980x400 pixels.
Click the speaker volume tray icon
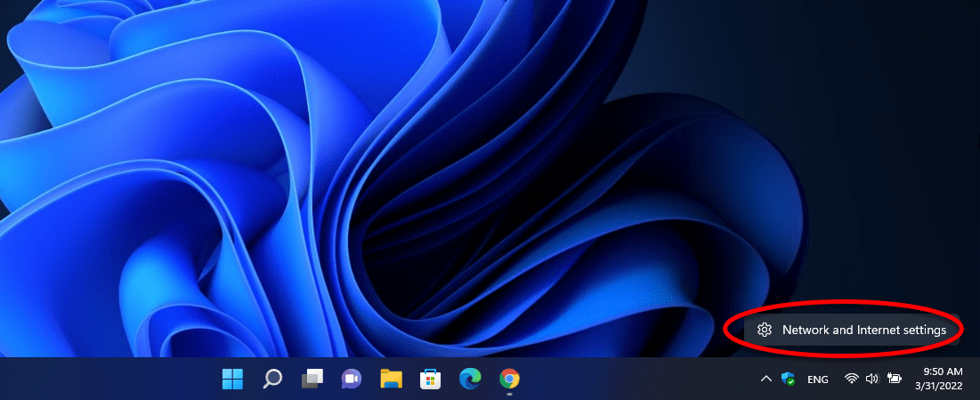[x=872, y=379]
